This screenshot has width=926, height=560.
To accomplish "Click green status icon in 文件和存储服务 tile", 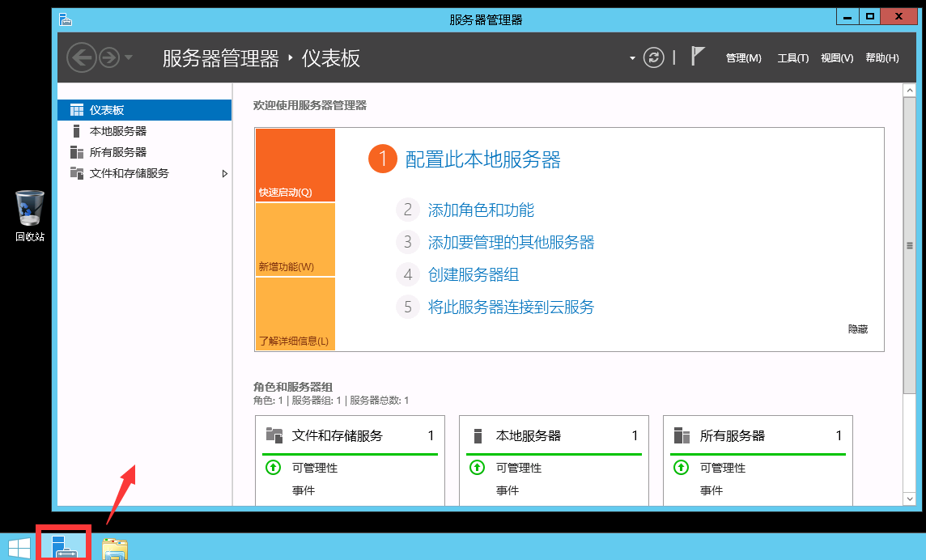I will [x=273, y=468].
